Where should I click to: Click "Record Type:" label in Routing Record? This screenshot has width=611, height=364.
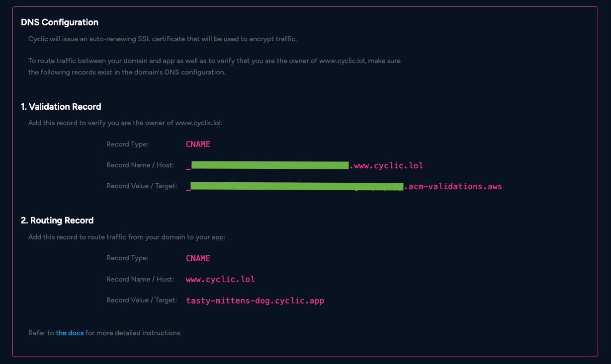(127, 258)
